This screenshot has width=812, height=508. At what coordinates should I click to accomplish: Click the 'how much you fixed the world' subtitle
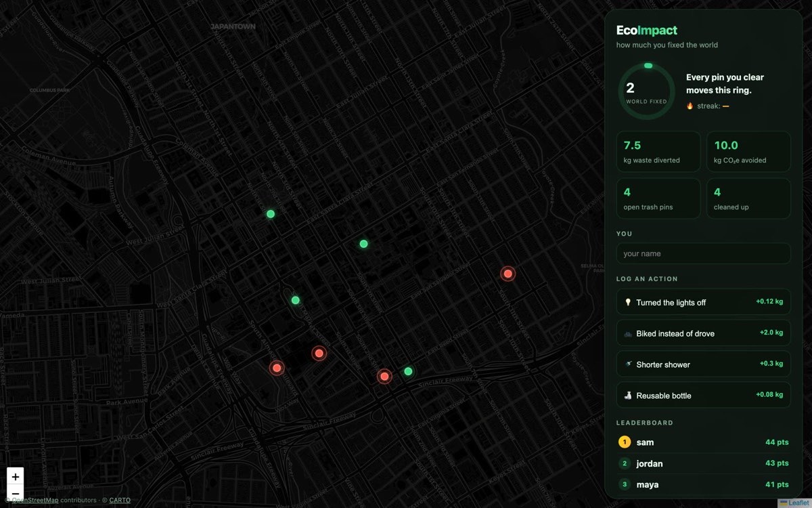point(667,45)
